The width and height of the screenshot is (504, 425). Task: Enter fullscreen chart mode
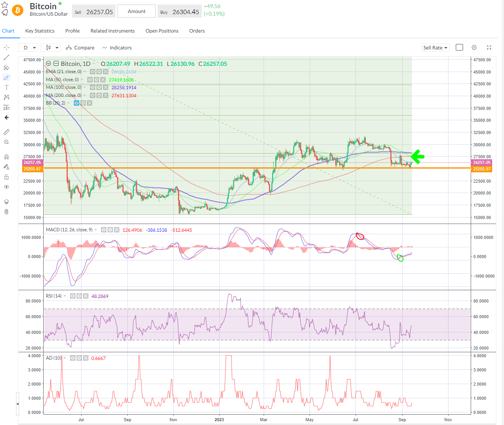pyautogui.click(x=489, y=47)
